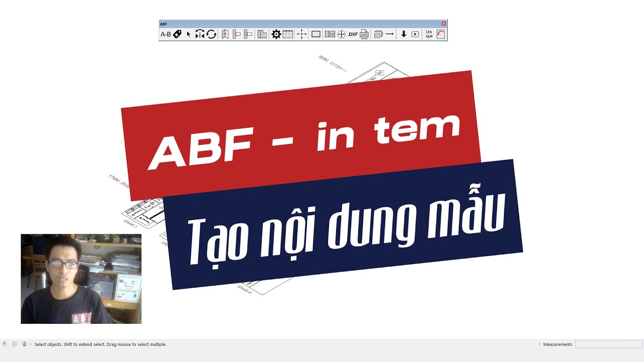Click the vertical bookshelf panels icon
Viewport: 644px width, 362px height.
(x=262, y=34)
